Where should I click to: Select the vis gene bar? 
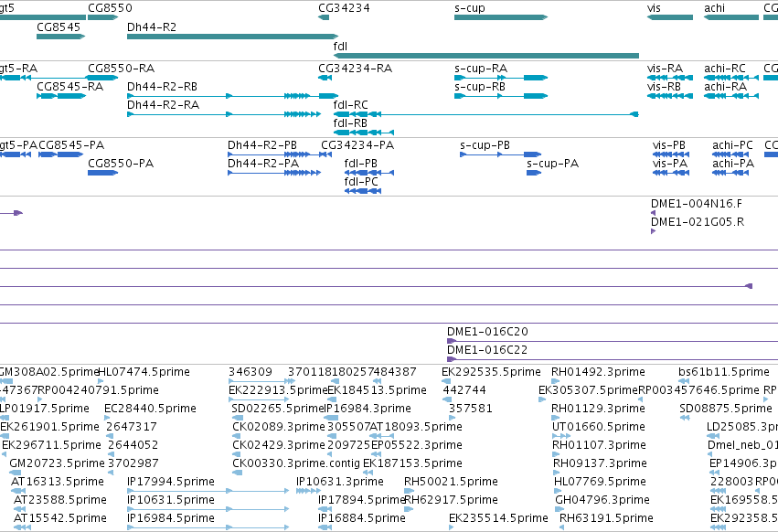point(670,17)
